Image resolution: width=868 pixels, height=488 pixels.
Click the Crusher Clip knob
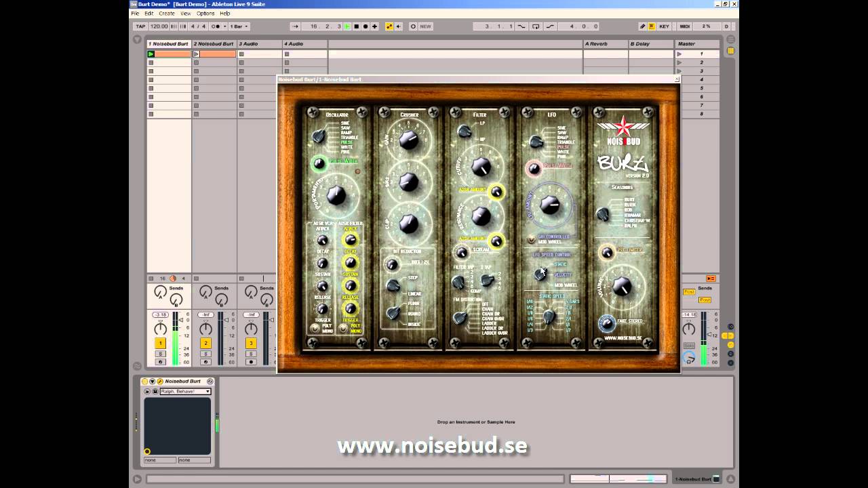(x=409, y=223)
